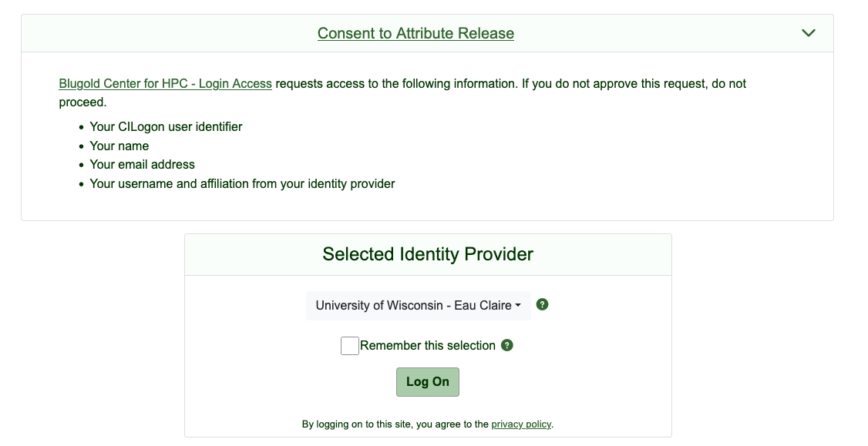868x446 pixels.
Task: Click the "Your CILogon user identifier" list item
Action: point(166,126)
